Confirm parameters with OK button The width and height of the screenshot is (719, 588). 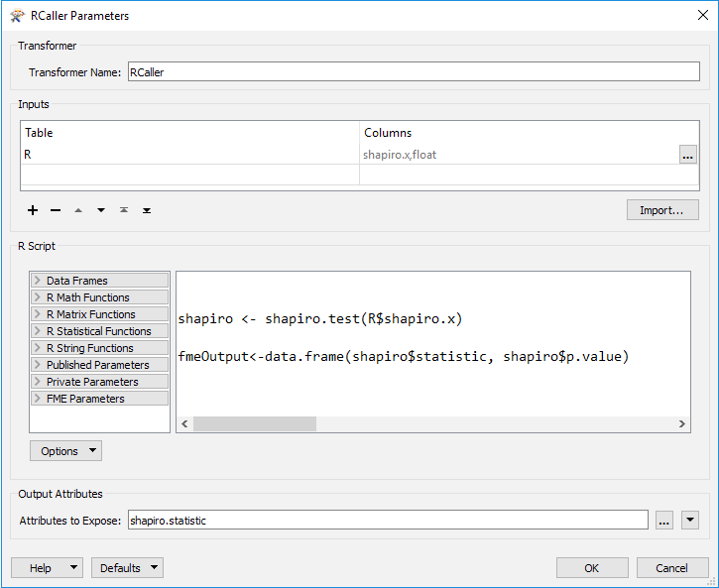592,568
